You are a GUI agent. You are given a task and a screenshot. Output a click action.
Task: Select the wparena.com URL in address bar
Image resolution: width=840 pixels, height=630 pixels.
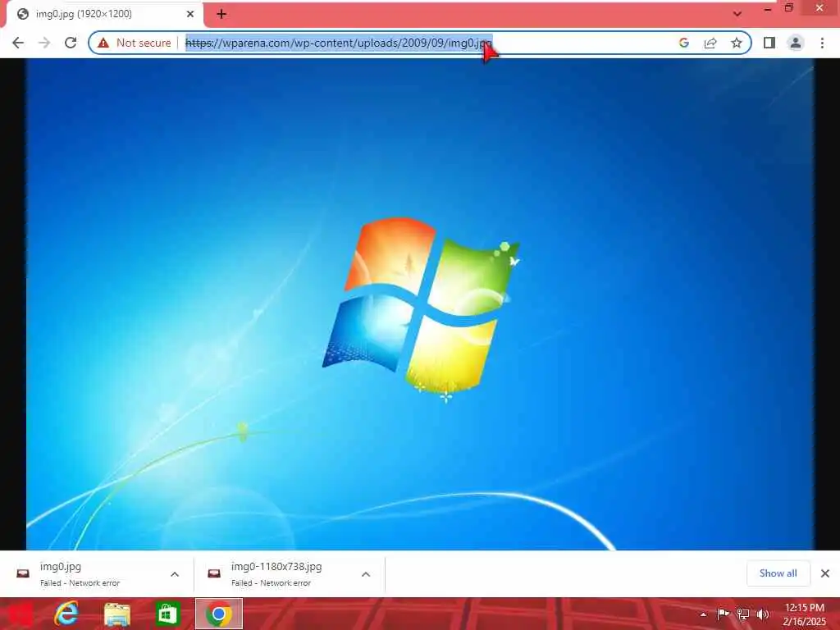[339, 43]
